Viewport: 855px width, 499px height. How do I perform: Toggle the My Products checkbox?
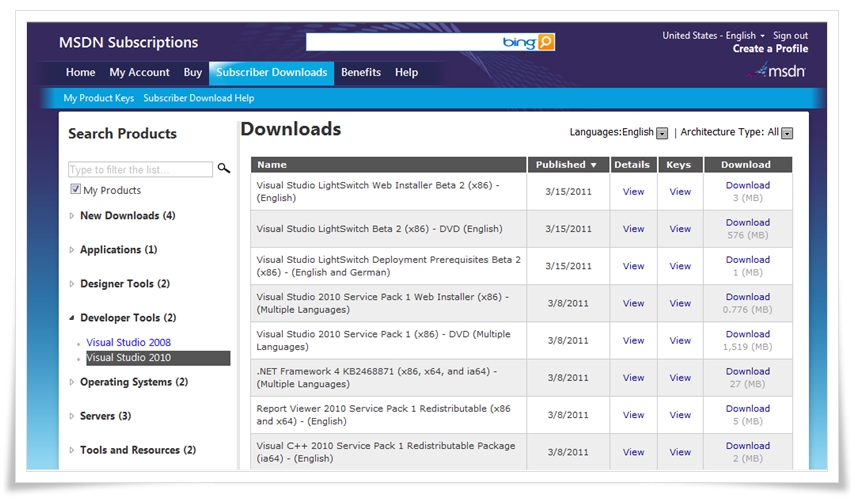click(75, 189)
